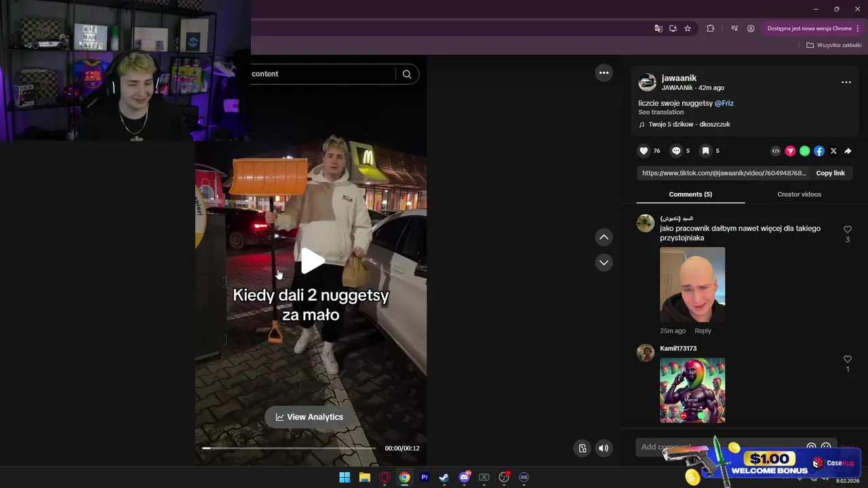
Task: Open Kamil173173's comment image
Action: (x=692, y=390)
